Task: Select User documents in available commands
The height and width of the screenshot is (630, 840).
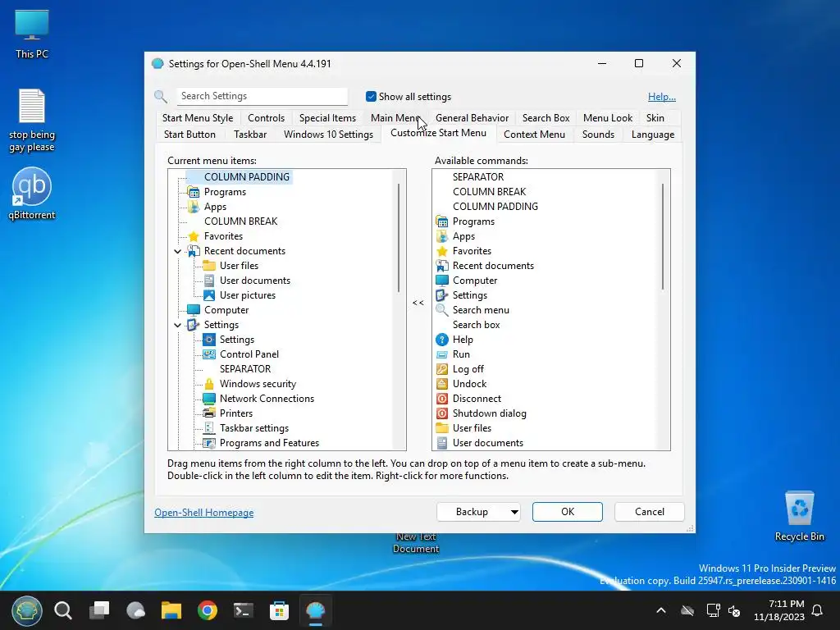Action: (488, 443)
